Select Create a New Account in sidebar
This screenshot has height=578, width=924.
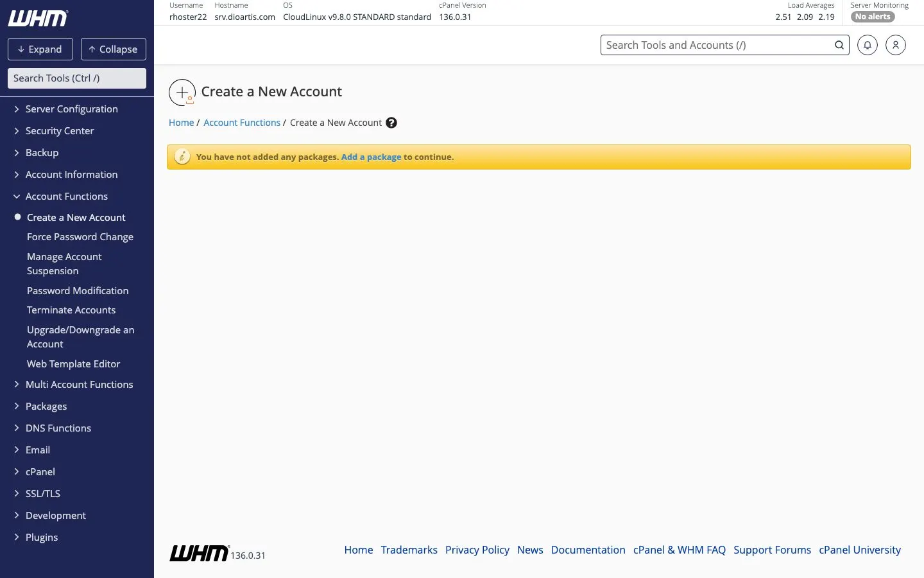76,218
